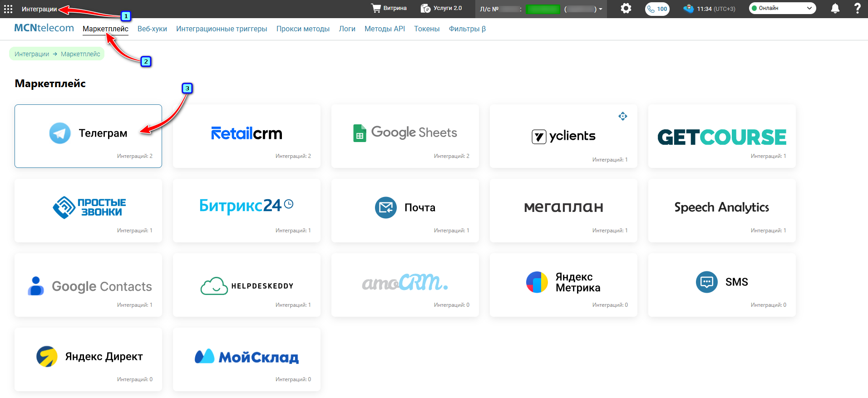The width and height of the screenshot is (868, 398).
Task: Click the Простые звонки logo icon
Action: [x=64, y=207]
